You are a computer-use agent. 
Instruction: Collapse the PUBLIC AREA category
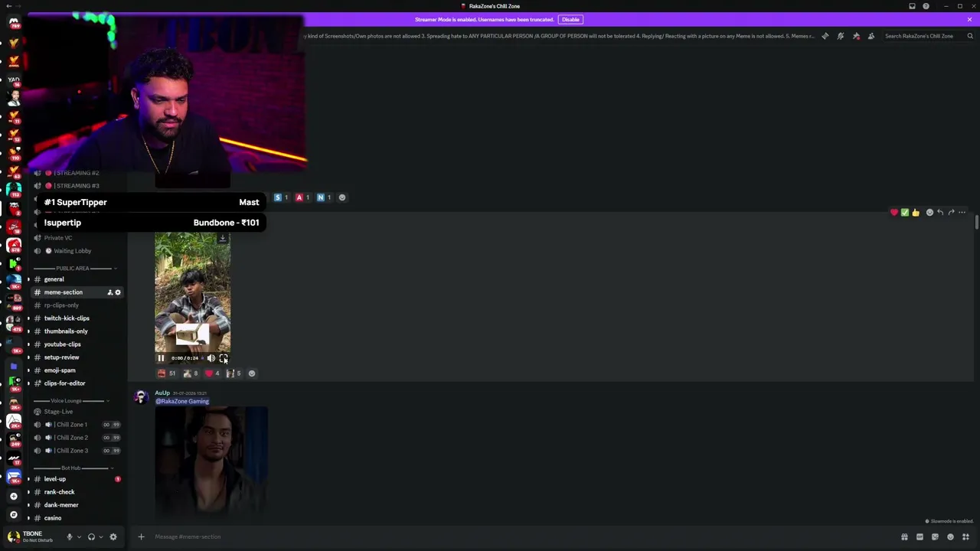coord(73,269)
